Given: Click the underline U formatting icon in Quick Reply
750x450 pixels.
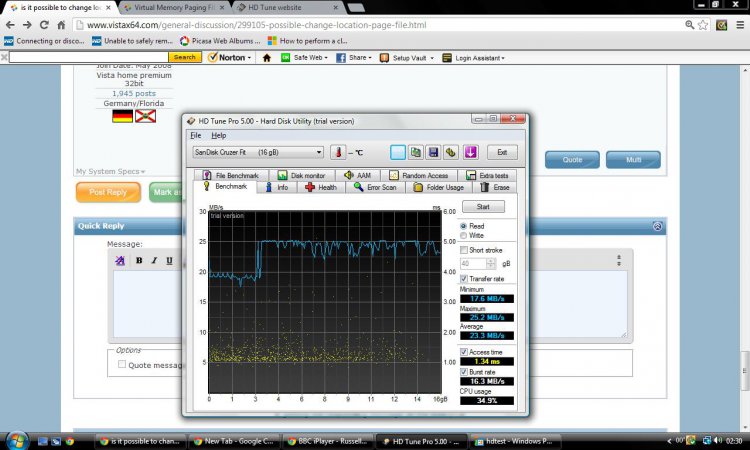Looking at the screenshot, I should (x=169, y=261).
